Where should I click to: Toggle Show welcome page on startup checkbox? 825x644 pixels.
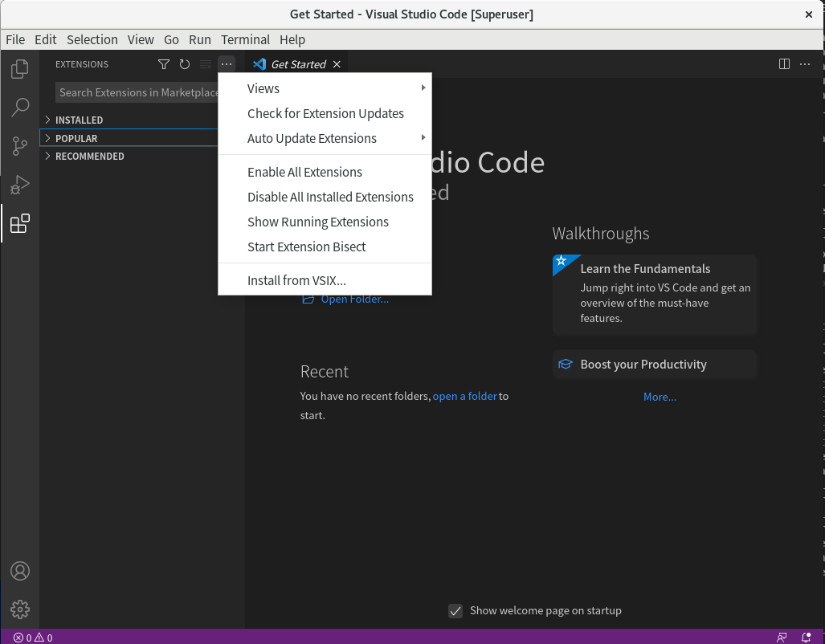pyautogui.click(x=455, y=611)
